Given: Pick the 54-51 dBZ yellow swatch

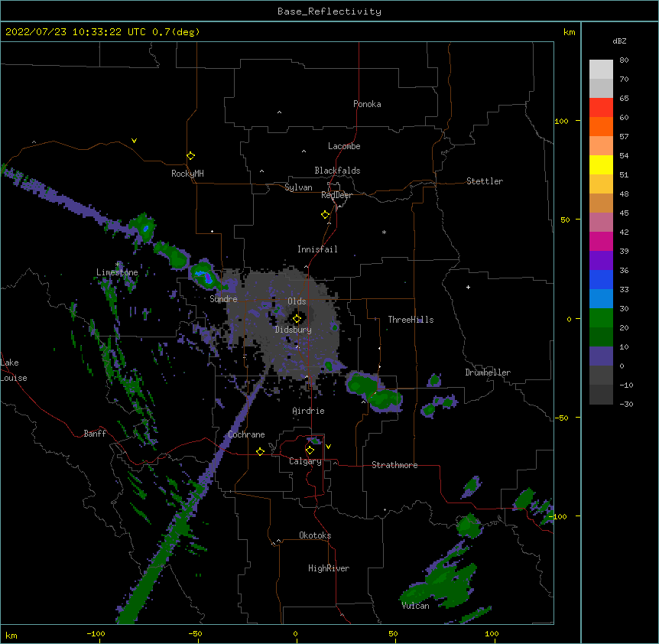Looking at the screenshot, I should pos(601,164).
